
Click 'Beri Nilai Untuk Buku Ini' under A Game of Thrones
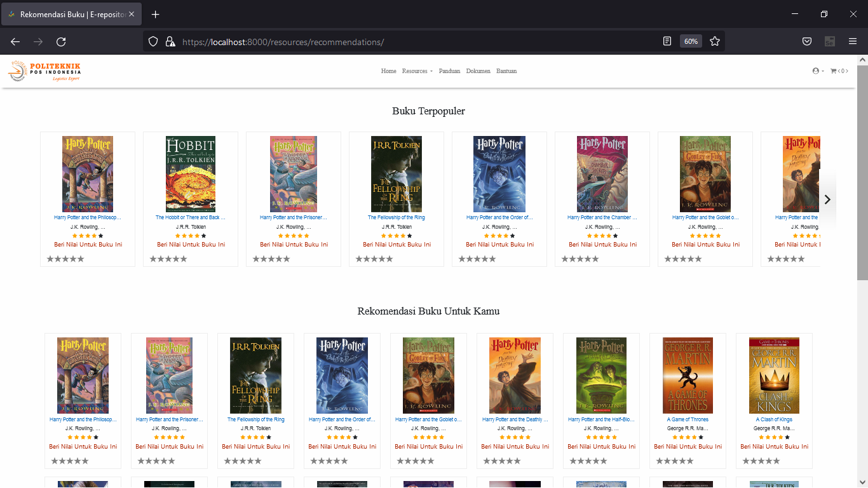[x=688, y=446]
